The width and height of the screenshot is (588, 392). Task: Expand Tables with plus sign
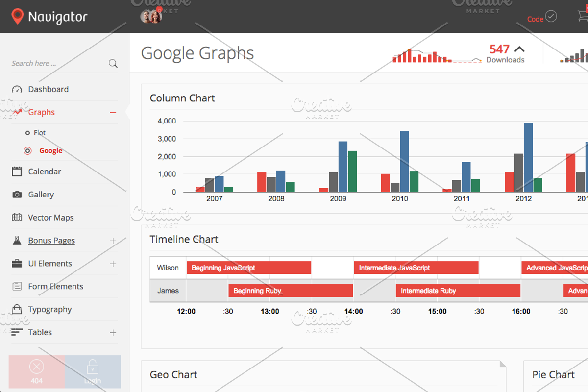click(x=113, y=332)
